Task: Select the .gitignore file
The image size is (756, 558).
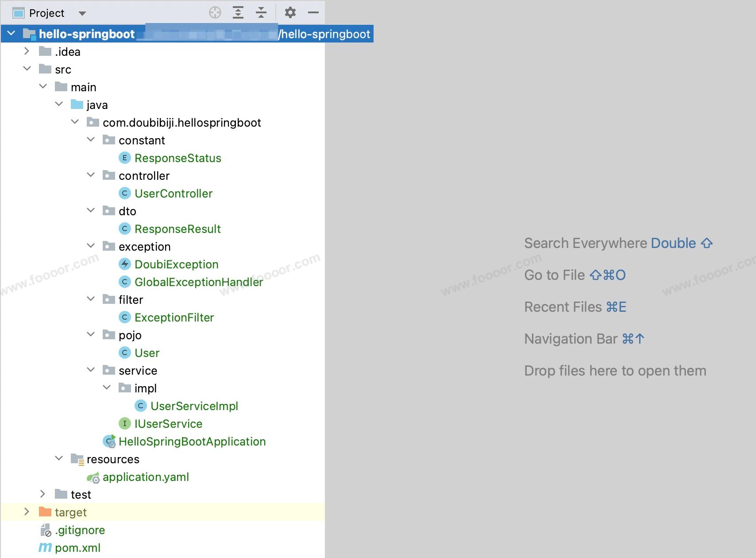Action: [x=80, y=530]
